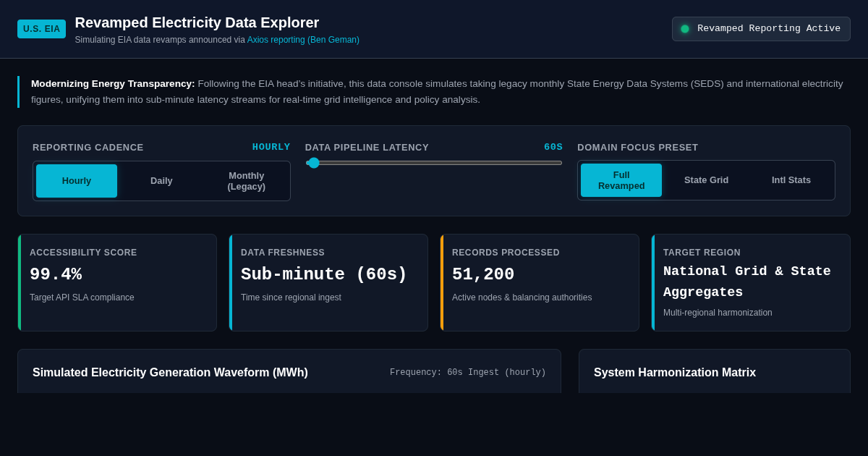
Task: Select the Full Revamped domain preset
Action: (621, 180)
